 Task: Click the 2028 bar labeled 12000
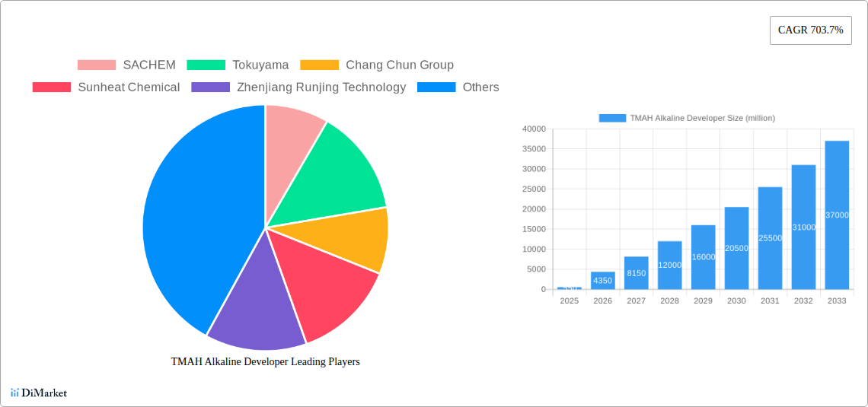(669, 266)
